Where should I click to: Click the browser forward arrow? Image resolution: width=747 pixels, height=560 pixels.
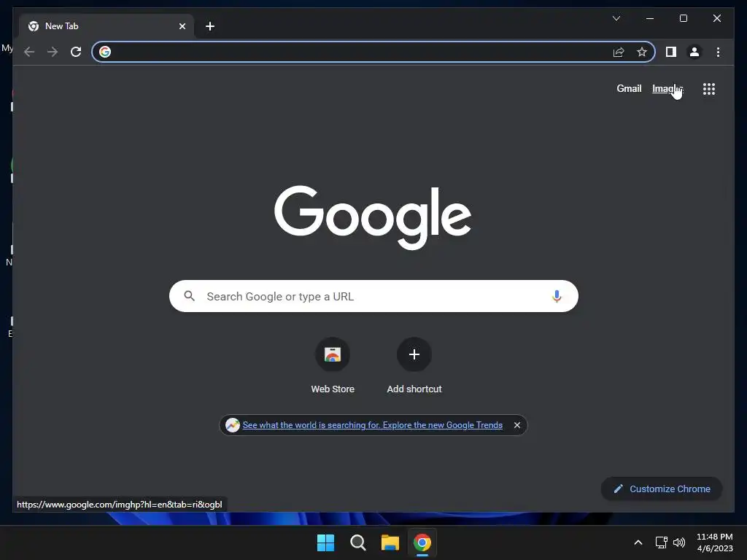(53, 52)
